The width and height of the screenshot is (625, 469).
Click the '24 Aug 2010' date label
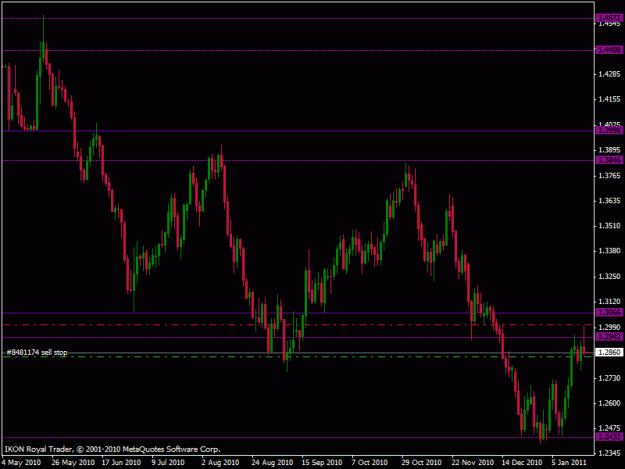(x=272, y=463)
